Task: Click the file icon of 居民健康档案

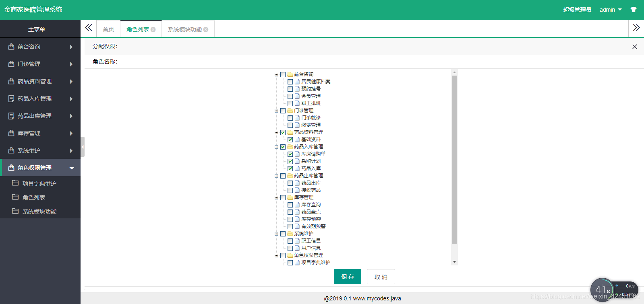Action: click(x=297, y=82)
